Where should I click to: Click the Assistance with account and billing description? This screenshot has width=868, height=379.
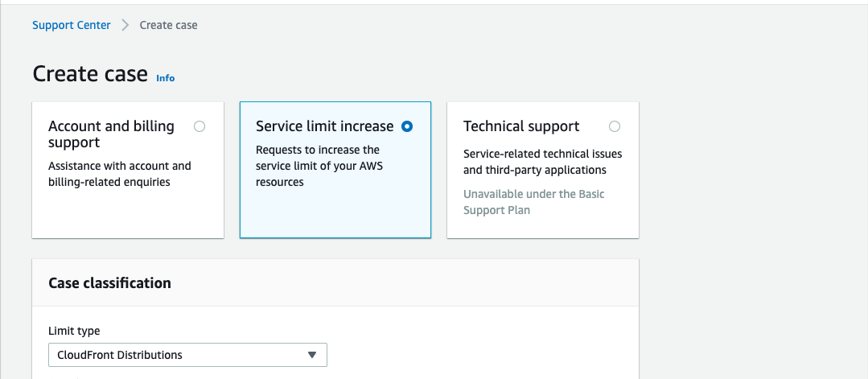click(x=120, y=174)
